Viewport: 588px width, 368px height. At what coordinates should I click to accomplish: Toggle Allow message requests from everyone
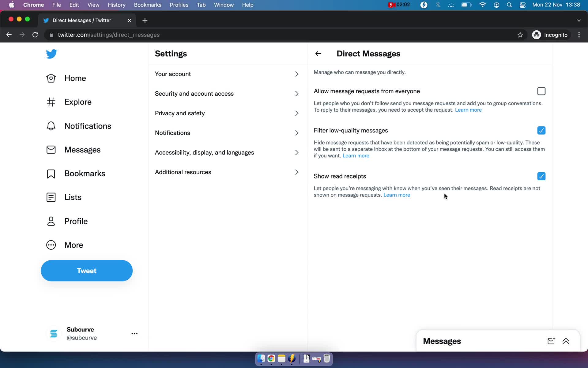[541, 91]
